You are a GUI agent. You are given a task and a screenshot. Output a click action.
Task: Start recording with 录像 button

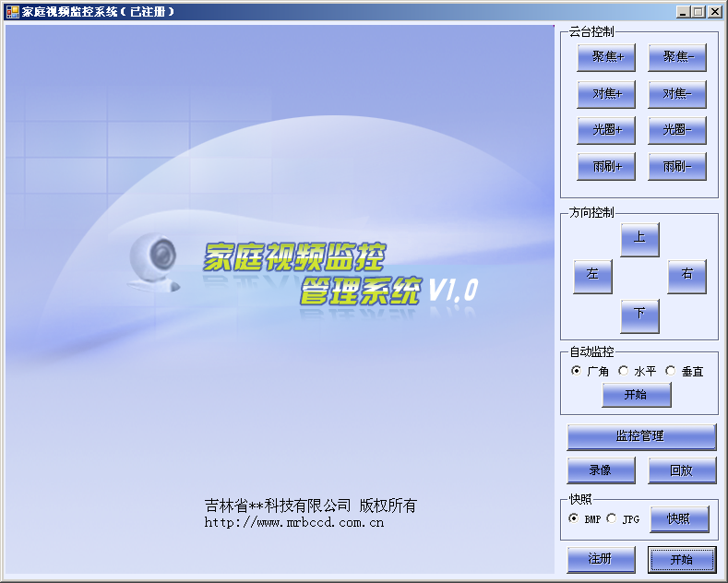(601, 470)
